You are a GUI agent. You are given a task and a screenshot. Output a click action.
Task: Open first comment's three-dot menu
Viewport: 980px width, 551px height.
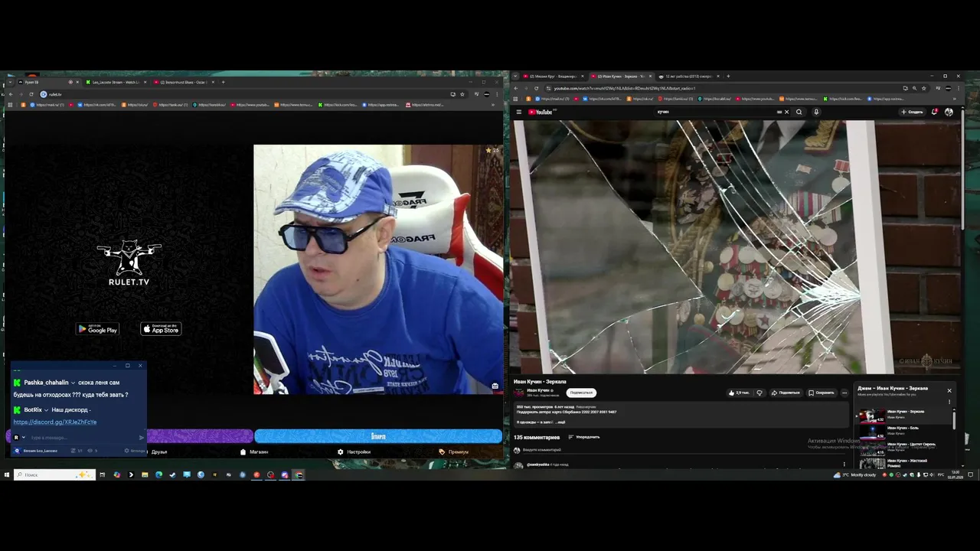click(x=844, y=464)
